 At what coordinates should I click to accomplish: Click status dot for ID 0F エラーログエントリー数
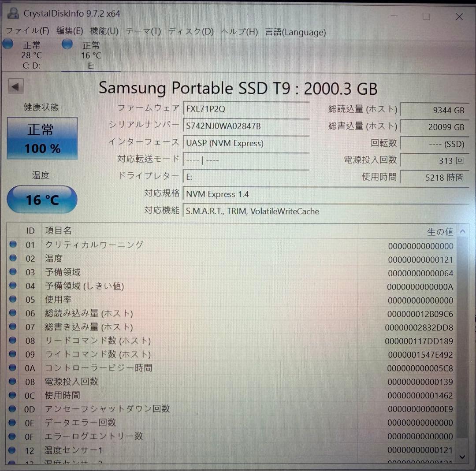(x=12, y=436)
